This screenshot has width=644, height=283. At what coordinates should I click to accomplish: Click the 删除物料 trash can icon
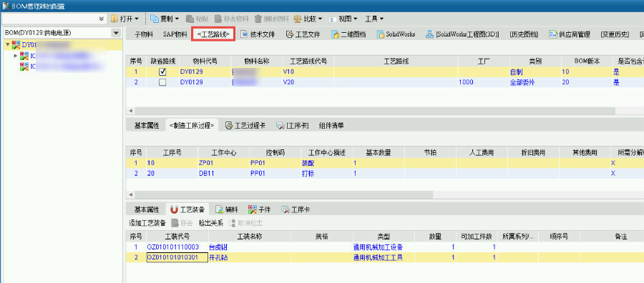pyautogui.click(x=258, y=19)
